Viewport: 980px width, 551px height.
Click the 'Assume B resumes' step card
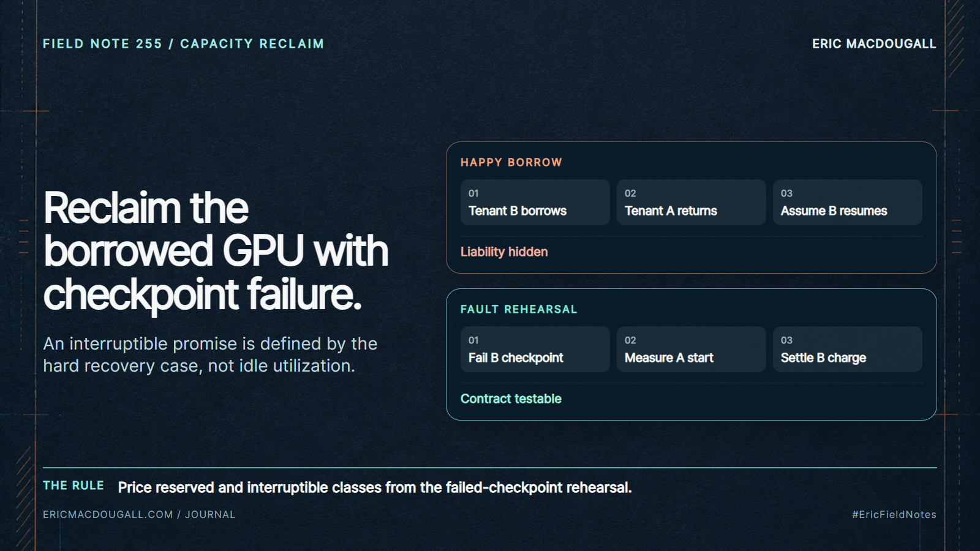(847, 202)
